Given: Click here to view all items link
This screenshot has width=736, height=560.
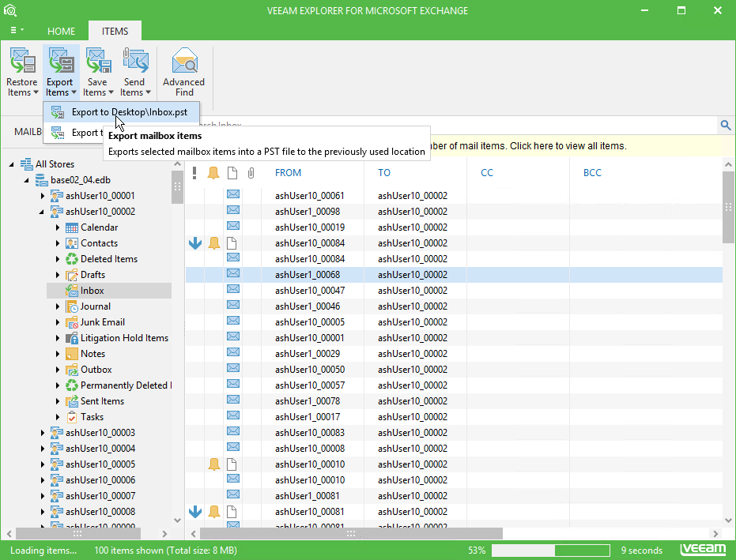Looking at the screenshot, I should pyautogui.click(x=568, y=146).
